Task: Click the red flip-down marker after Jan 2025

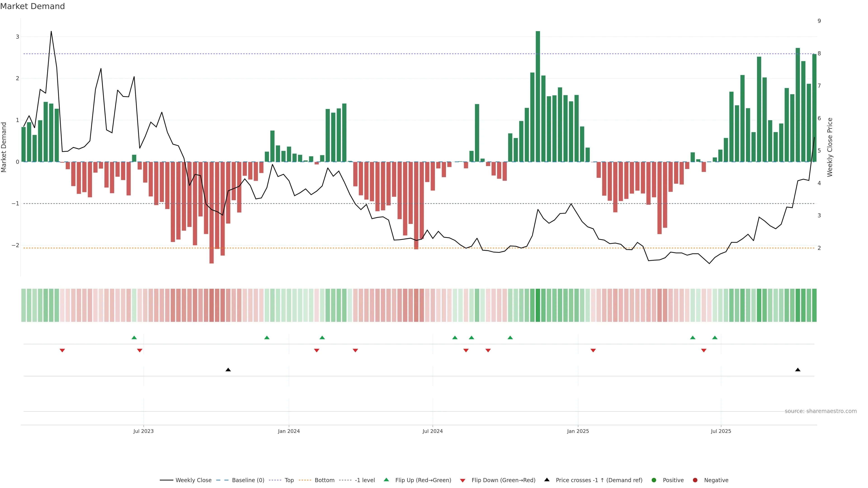Action: [x=593, y=351]
